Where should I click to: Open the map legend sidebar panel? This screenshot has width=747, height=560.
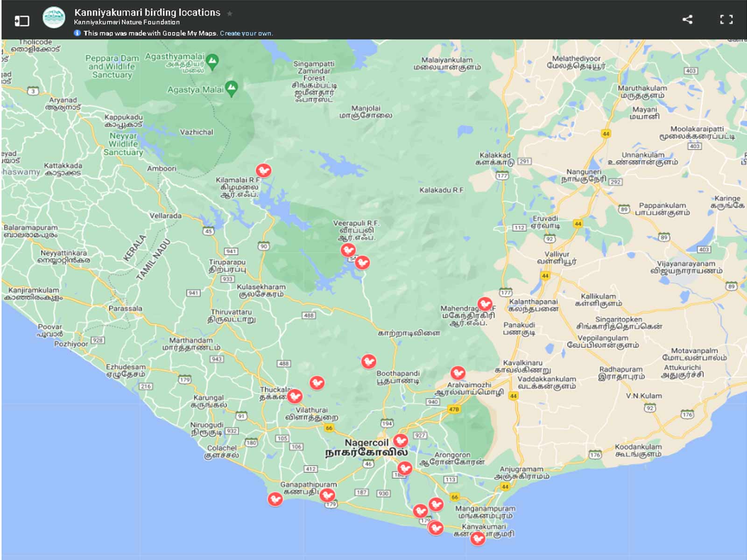(x=21, y=21)
